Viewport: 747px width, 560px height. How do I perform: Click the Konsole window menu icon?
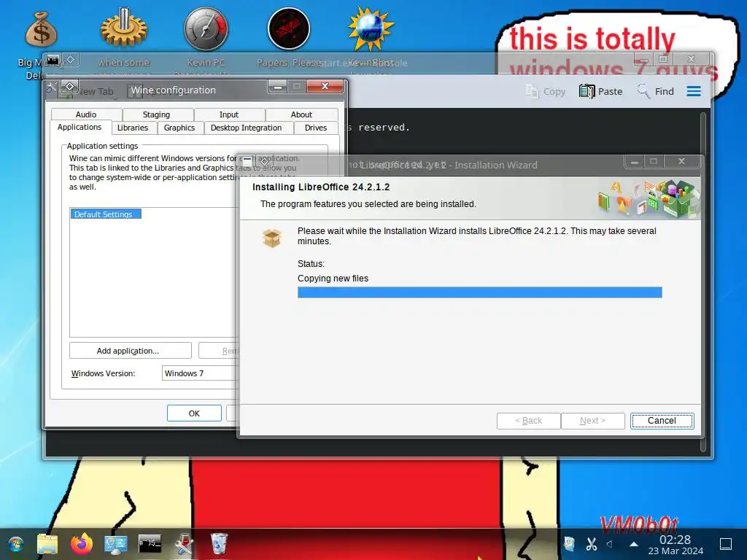[53, 60]
